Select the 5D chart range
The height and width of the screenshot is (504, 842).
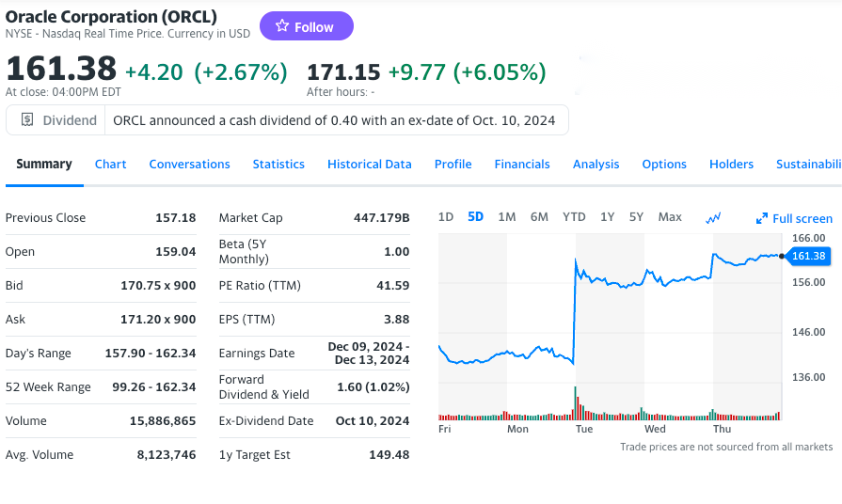(x=475, y=217)
